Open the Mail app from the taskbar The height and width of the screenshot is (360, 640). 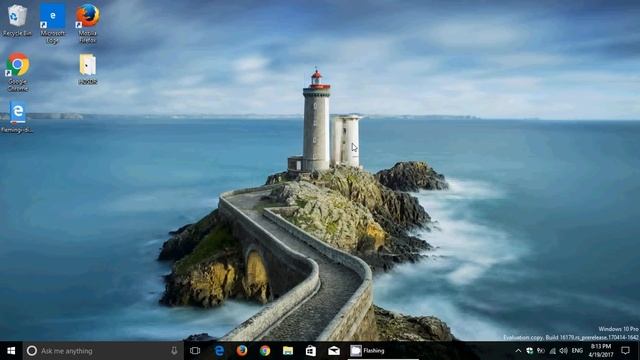tap(334, 351)
